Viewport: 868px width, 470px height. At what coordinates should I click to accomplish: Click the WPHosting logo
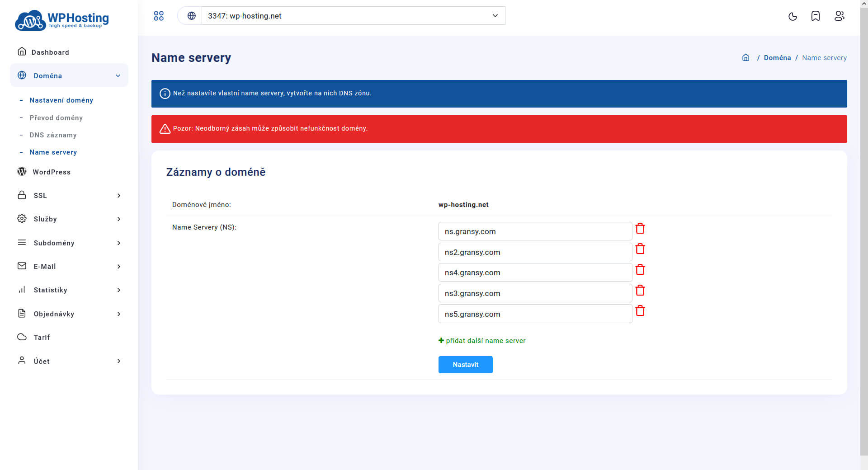click(62, 20)
